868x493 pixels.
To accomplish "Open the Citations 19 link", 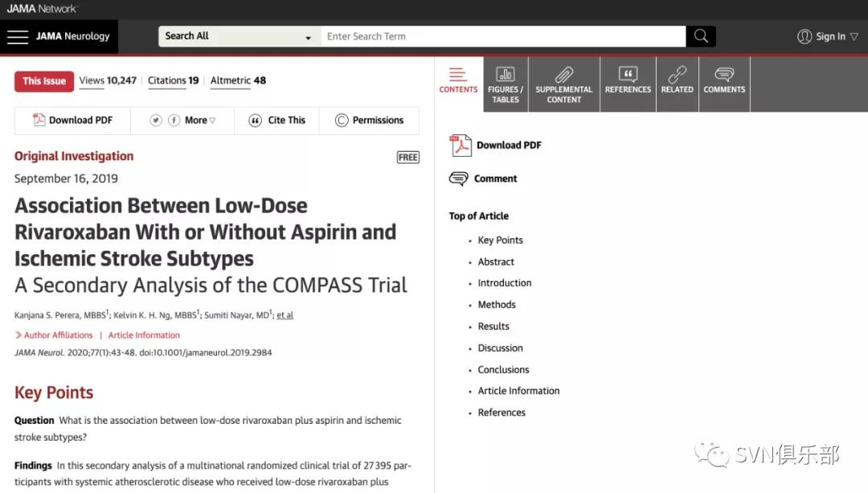I will pyautogui.click(x=174, y=80).
